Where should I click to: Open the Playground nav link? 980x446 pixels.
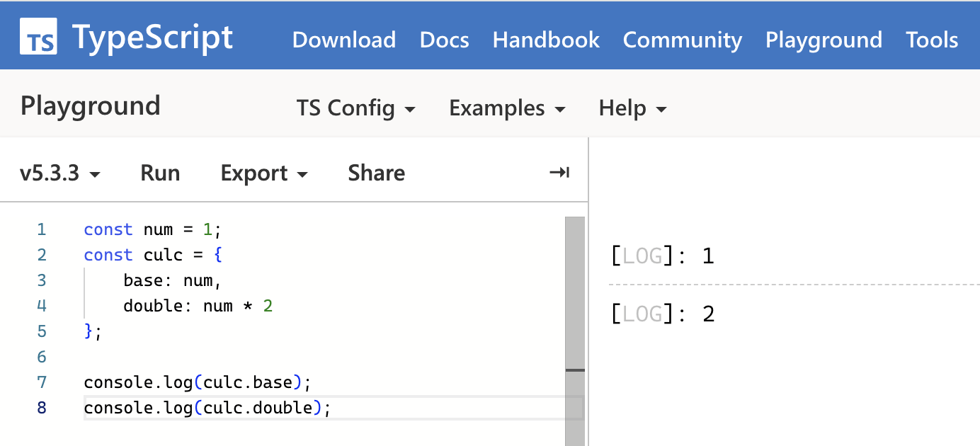pos(824,40)
